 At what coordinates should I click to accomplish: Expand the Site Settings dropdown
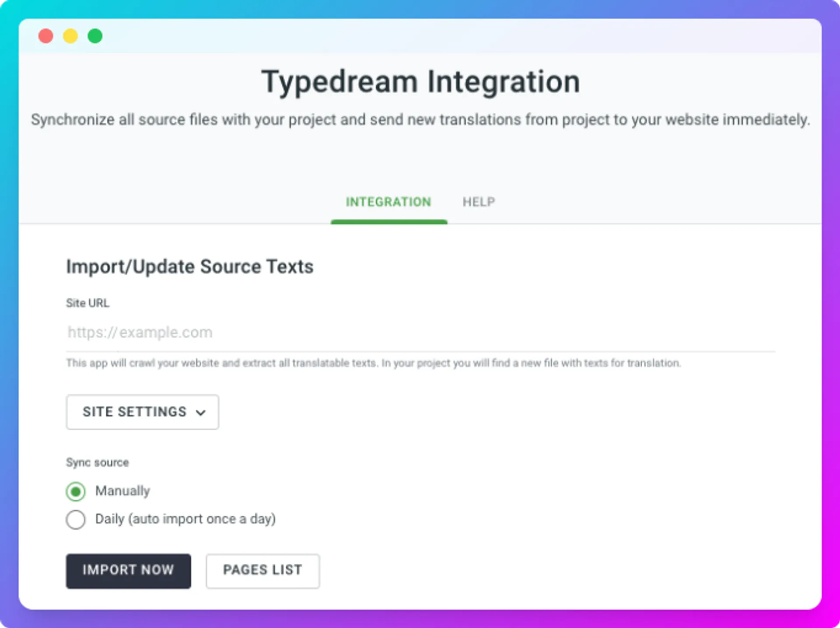142,412
